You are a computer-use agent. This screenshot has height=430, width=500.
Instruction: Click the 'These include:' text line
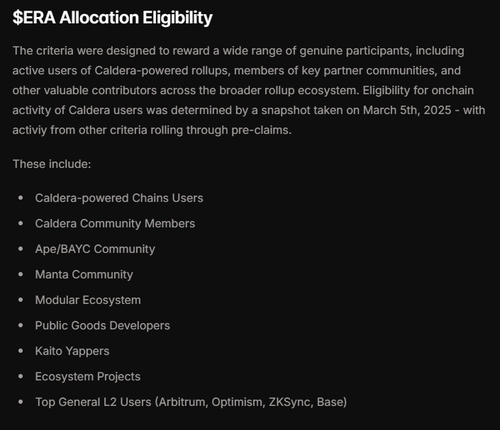pos(52,164)
